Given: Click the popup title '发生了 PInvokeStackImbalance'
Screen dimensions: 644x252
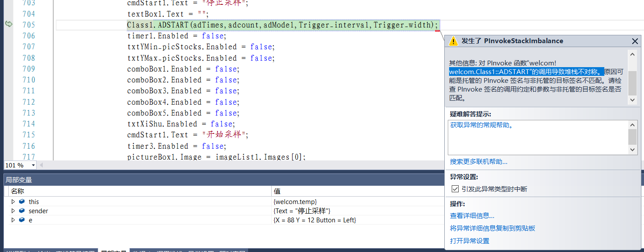Looking at the screenshot, I should point(512,41).
